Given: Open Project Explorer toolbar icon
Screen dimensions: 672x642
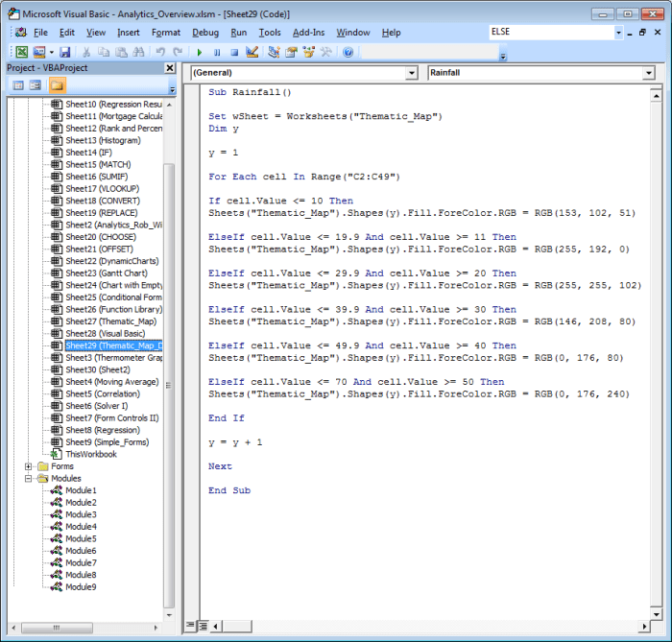Looking at the screenshot, I should point(274,52).
